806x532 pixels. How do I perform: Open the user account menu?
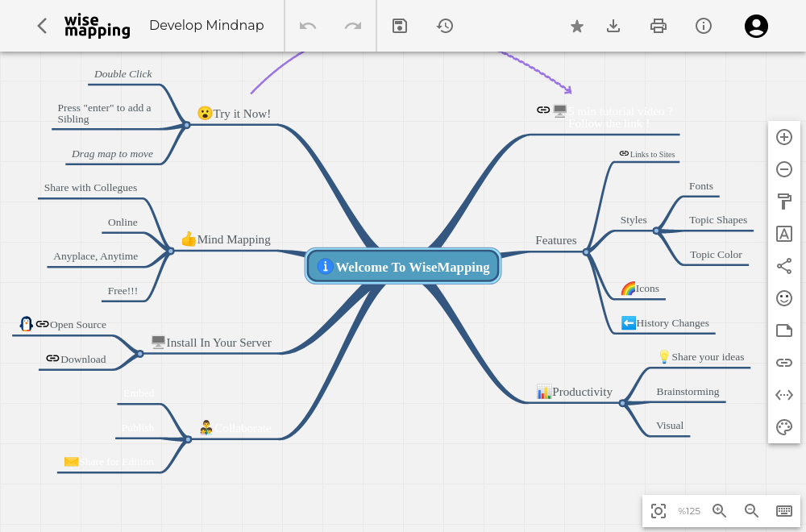(756, 27)
